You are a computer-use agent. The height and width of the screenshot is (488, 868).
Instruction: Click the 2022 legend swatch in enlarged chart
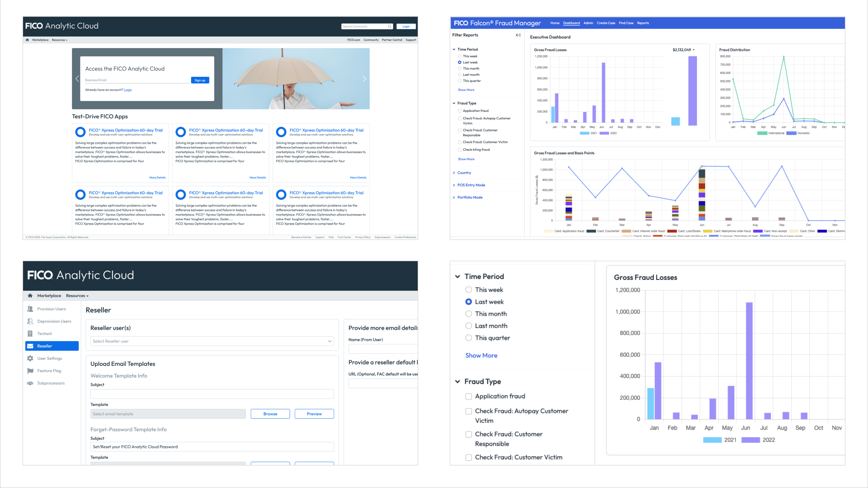751,440
